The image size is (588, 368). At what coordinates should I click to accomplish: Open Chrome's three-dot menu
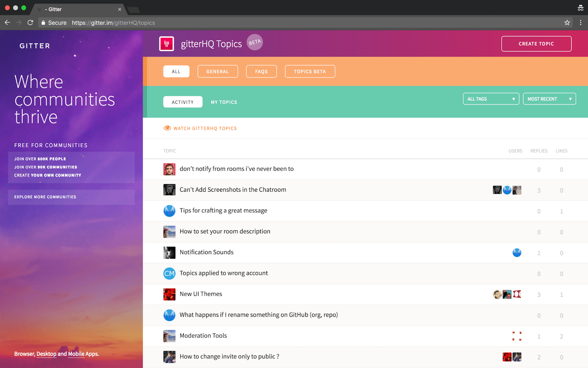click(x=580, y=23)
